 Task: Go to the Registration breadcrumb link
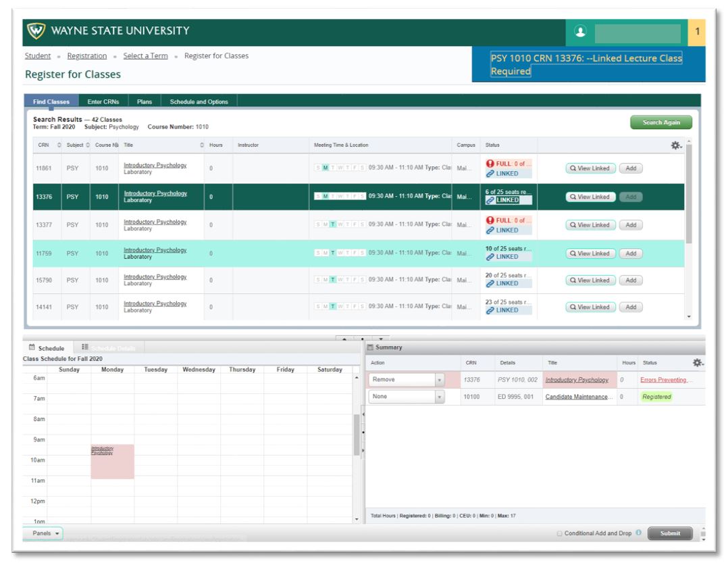pyautogui.click(x=87, y=55)
